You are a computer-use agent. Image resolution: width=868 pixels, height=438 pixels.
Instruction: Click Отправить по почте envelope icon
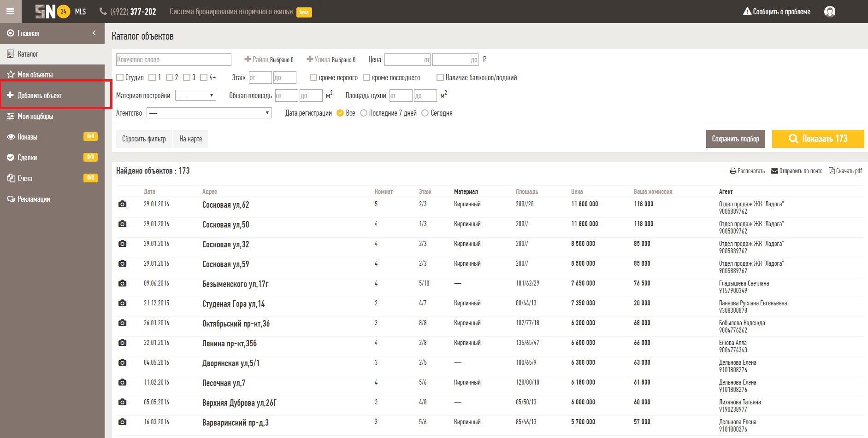774,171
